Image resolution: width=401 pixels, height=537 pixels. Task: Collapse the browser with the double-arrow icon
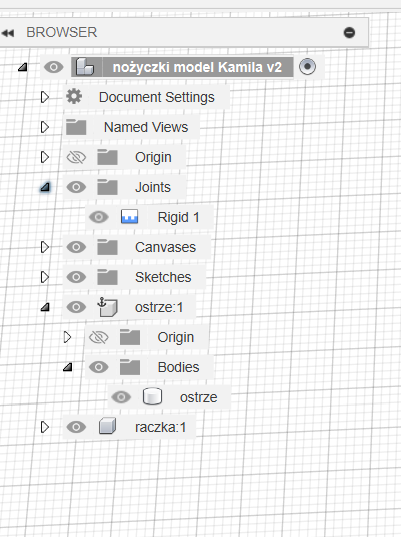[8, 33]
